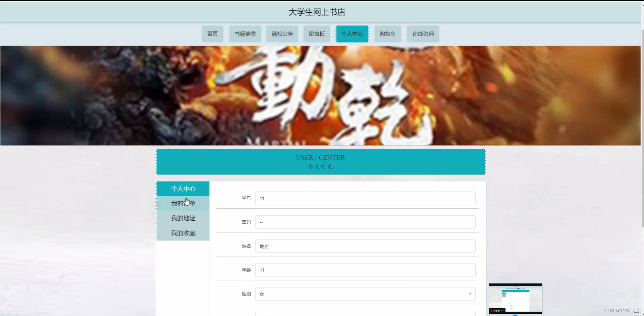
Task: Click inside the 密码 password field
Action: pyautogui.click(x=365, y=222)
